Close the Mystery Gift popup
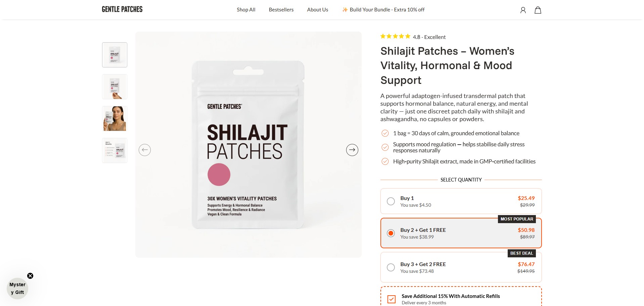The width and height of the screenshot is (644, 306). 30,276
